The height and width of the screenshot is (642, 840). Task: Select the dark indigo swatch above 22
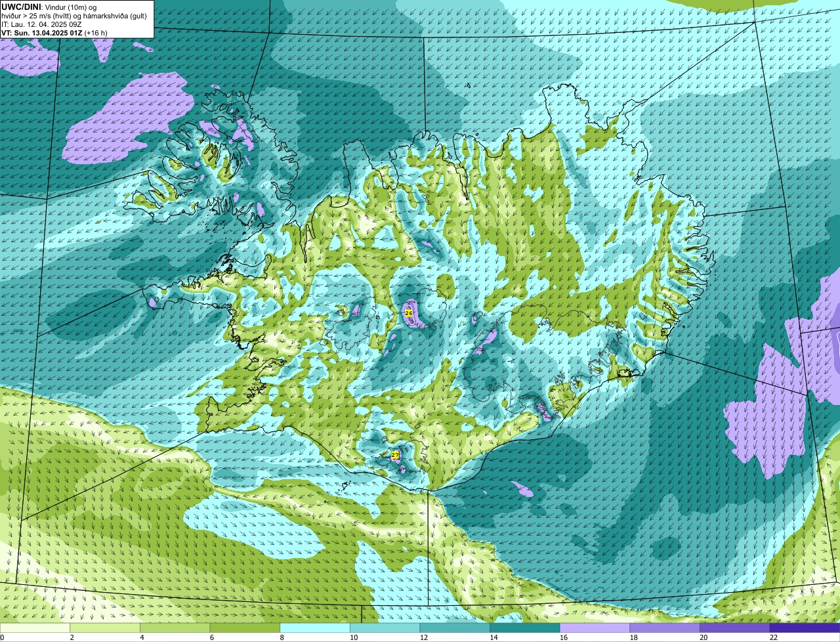(805, 628)
